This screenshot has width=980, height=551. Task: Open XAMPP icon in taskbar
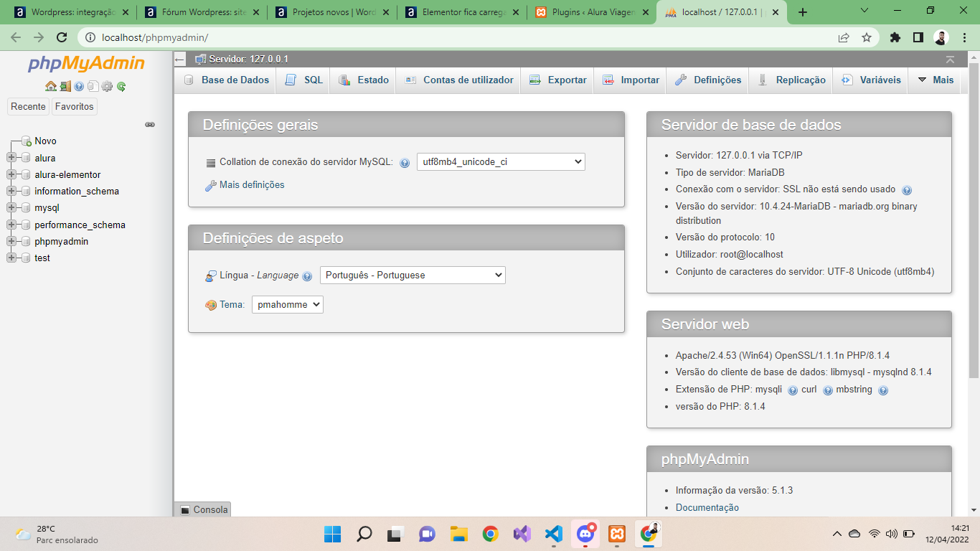(x=616, y=534)
